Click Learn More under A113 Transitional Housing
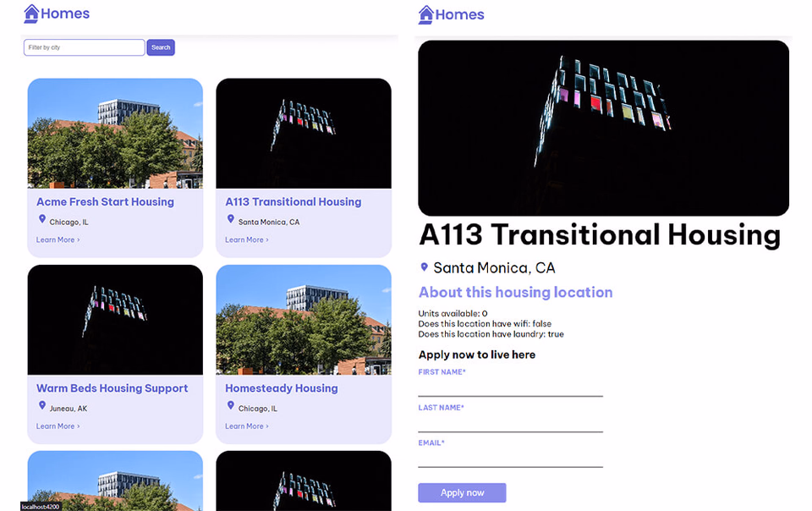812x511 pixels. pos(246,239)
